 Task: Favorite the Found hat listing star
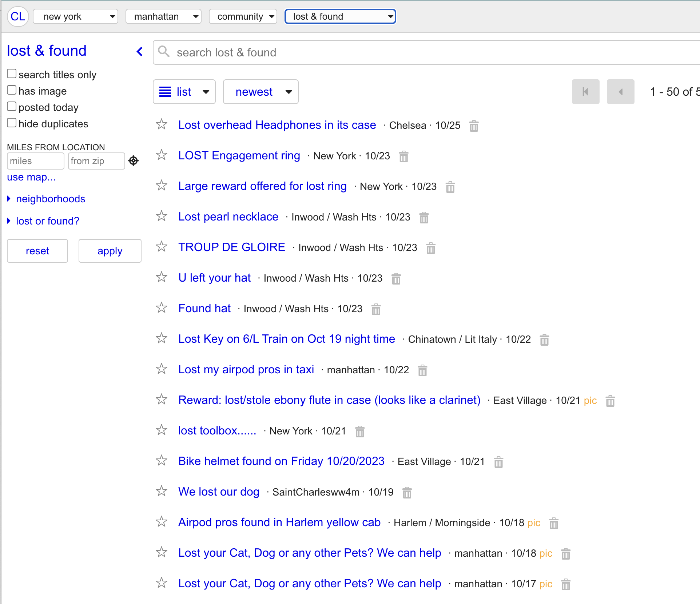(x=162, y=308)
